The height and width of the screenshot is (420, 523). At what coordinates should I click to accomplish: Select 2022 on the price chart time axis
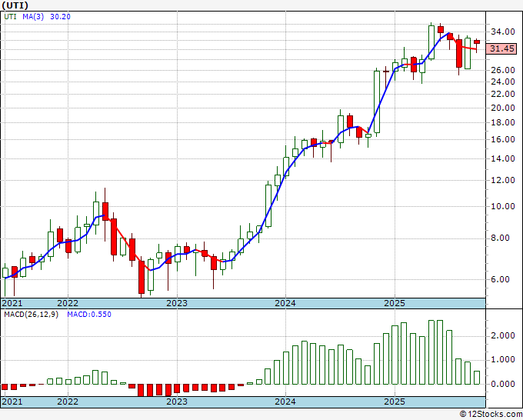click(68, 303)
